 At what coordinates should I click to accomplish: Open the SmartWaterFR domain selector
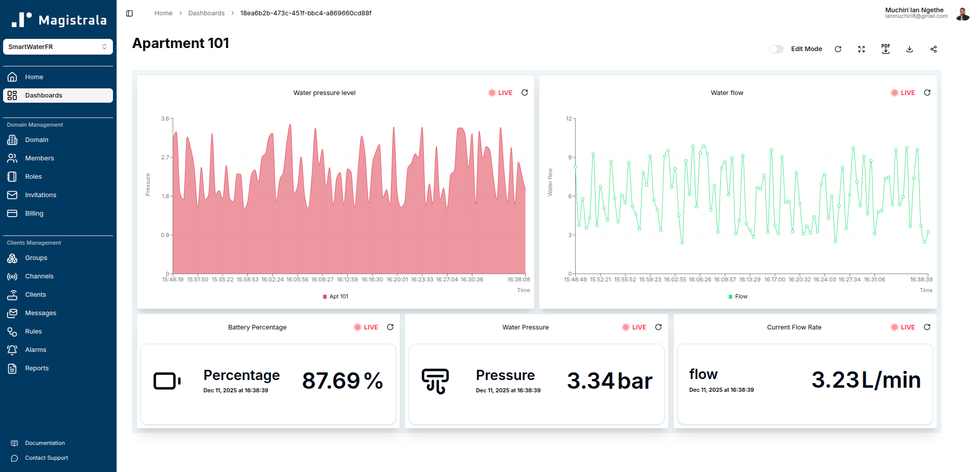pyautogui.click(x=58, y=46)
